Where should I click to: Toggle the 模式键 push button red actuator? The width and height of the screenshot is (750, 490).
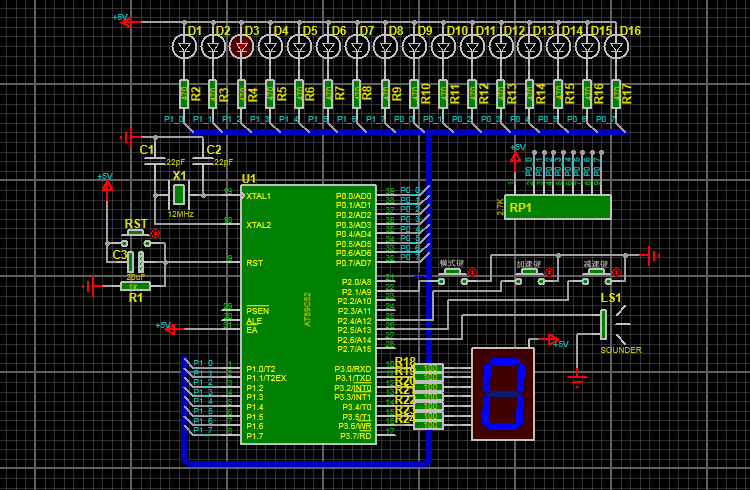pyautogui.click(x=473, y=272)
